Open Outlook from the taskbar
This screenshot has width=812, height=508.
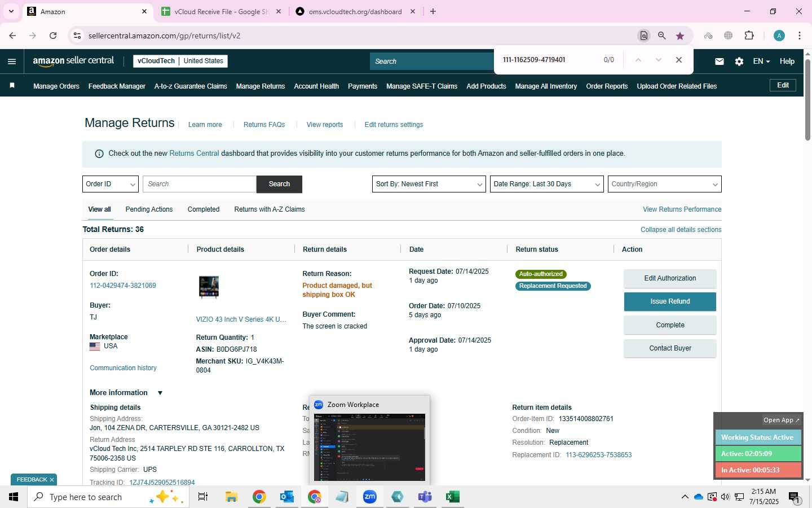point(287,497)
